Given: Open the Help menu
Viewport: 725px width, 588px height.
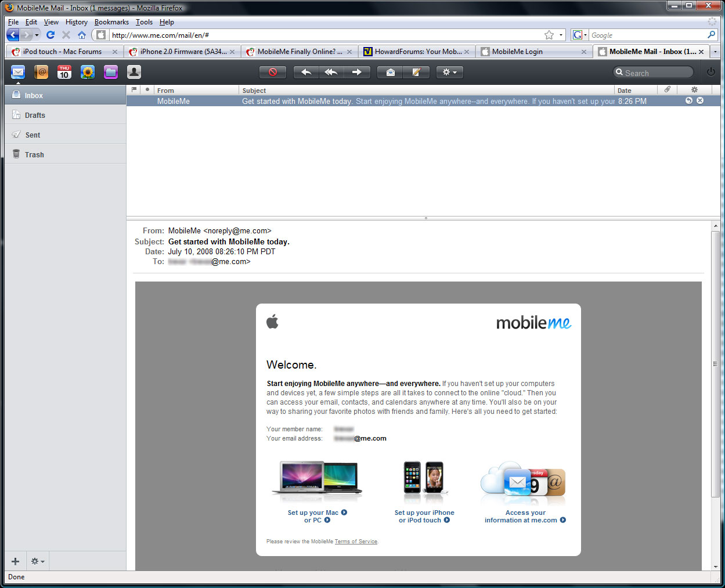Looking at the screenshot, I should [x=167, y=22].
